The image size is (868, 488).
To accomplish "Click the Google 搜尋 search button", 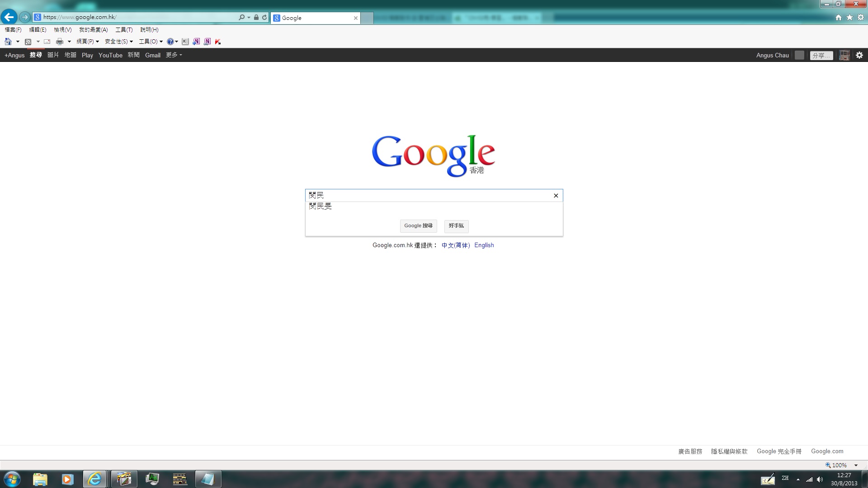I will tap(418, 226).
